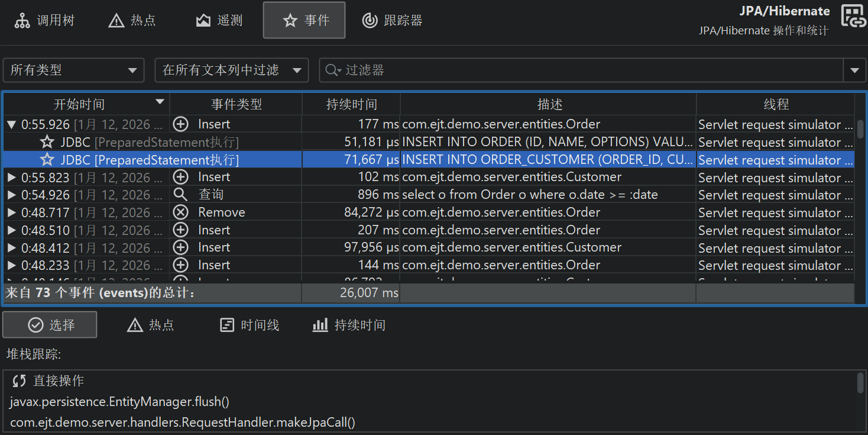Viewport: 868px width, 435px height.
Task: Show the Duration (持续时间) histogram view
Action: tap(349, 325)
